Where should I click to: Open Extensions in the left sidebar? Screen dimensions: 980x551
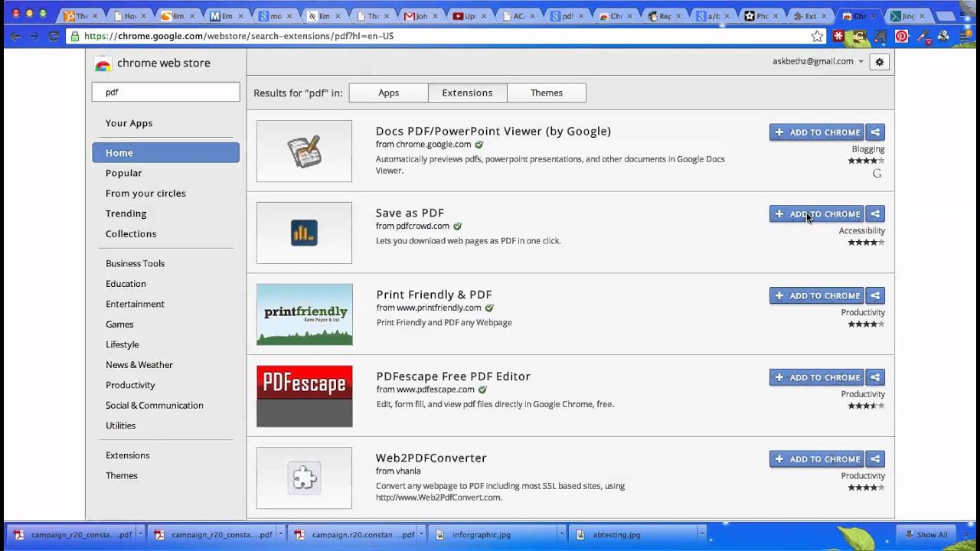pyautogui.click(x=128, y=455)
